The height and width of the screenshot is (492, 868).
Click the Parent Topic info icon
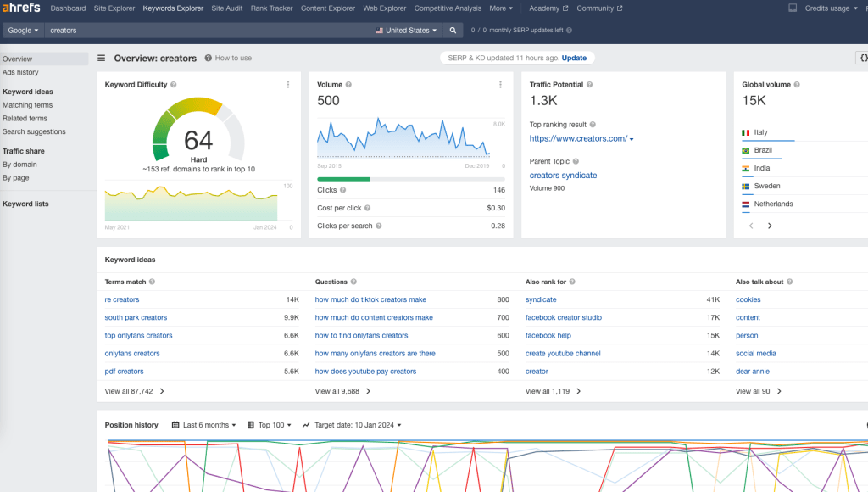[576, 161]
